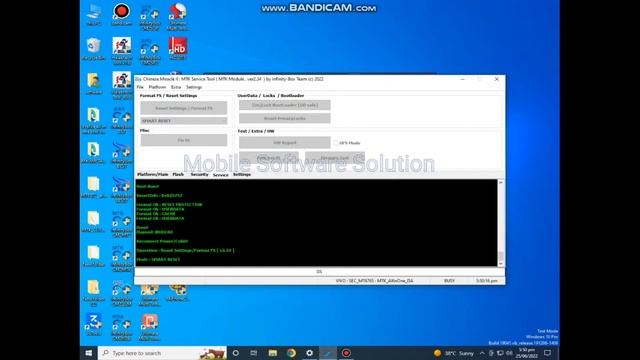This screenshot has height=360, width=640.
Task: Click the log scrollbar down arrow
Action: click(x=500, y=264)
